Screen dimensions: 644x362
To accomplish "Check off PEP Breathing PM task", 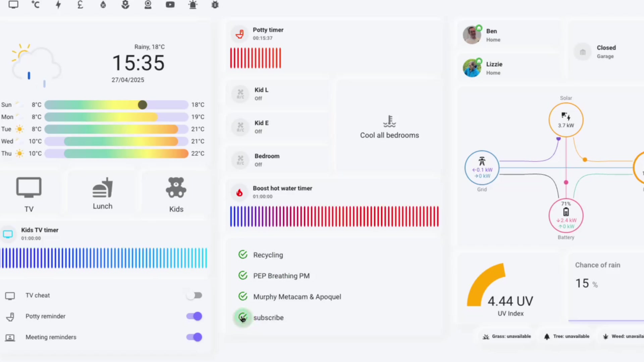I will (243, 276).
